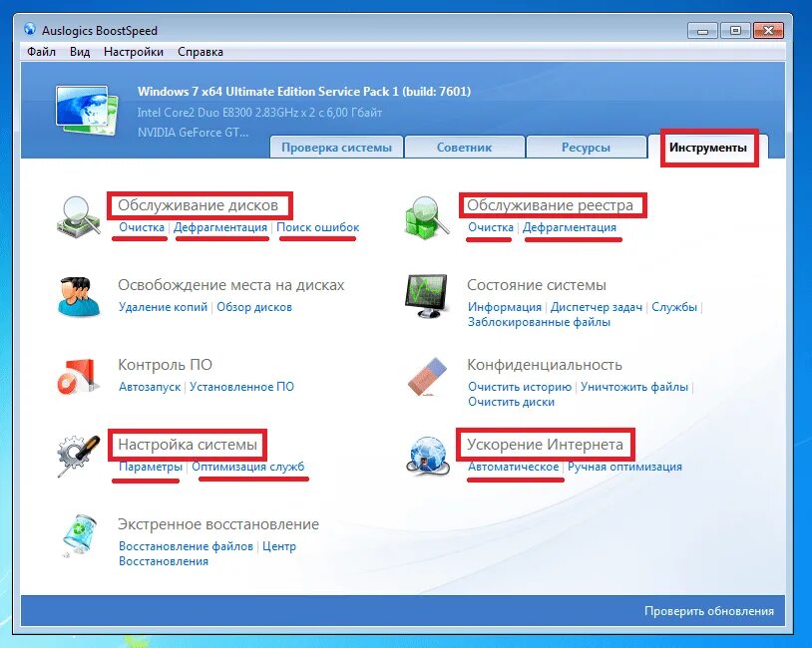Screen dimensions: 812x648
Task: Switch to the Советник tab
Action: coord(465,148)
